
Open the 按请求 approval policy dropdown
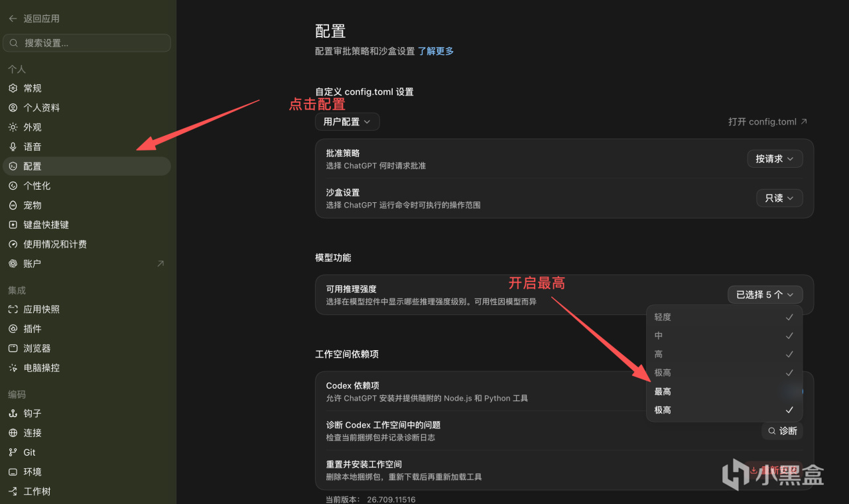click(775, 159)
